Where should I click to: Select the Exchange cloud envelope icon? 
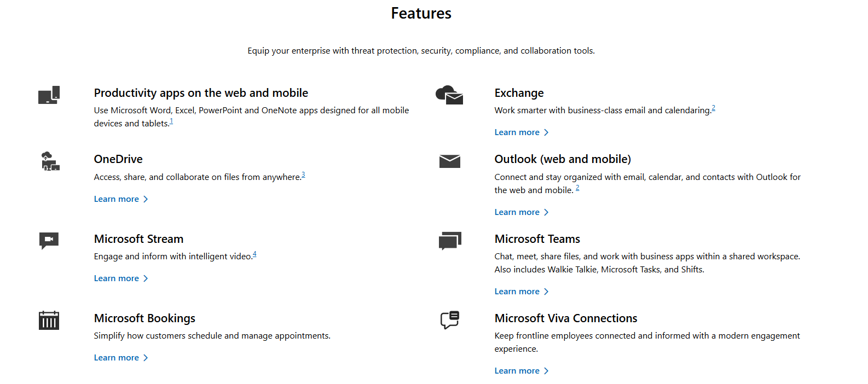[x=449, y=95]
